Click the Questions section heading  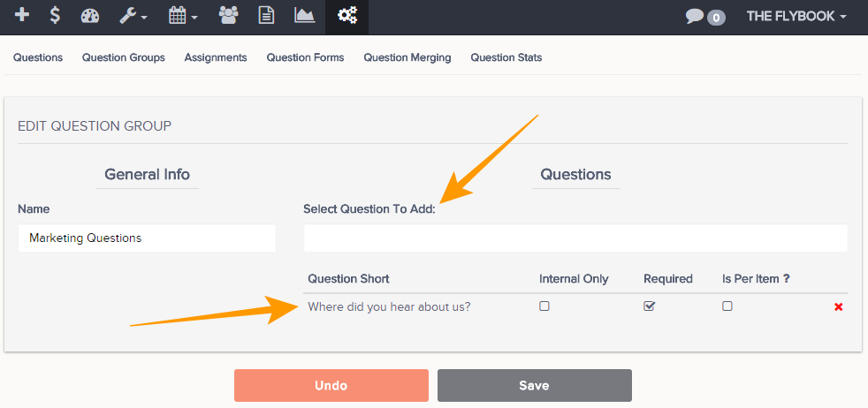[x=575, y=175]
